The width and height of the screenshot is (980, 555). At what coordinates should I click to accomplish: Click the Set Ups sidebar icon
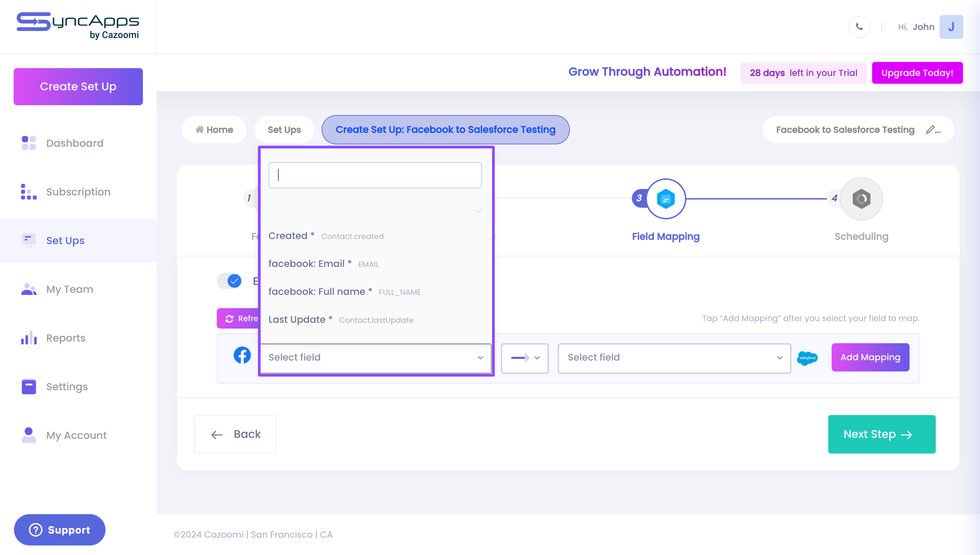pos(29,240)
